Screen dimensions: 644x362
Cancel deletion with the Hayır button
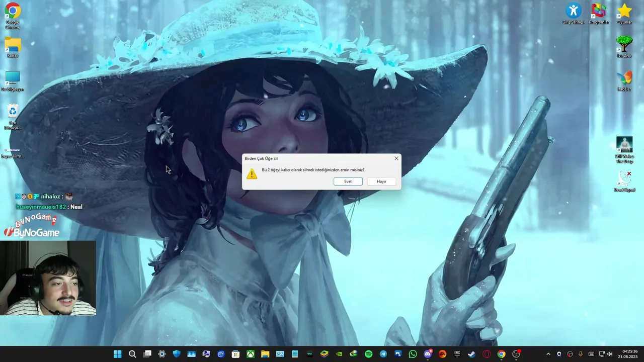click(x=381, y=182)
